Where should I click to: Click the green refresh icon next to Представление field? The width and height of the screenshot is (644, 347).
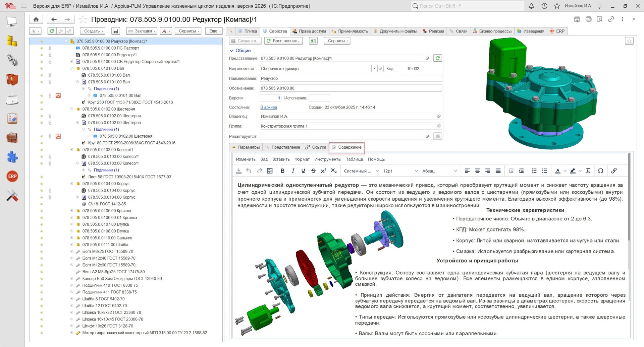pyautogui.click(x=438, y=58)
